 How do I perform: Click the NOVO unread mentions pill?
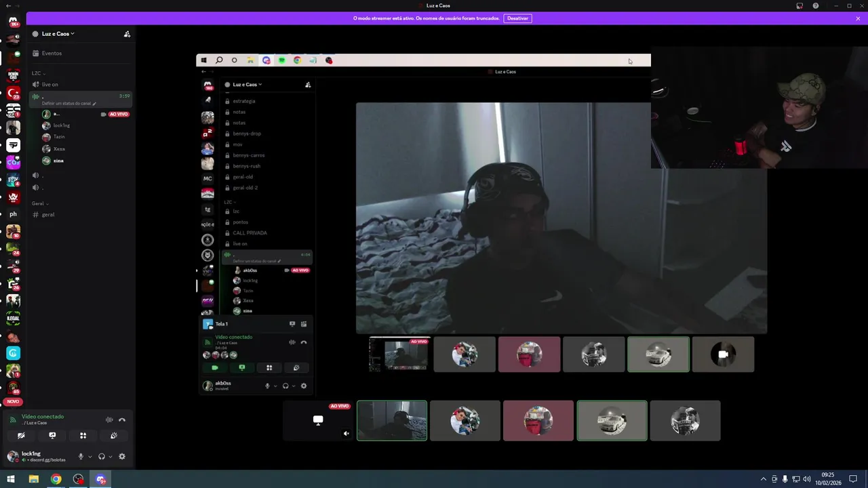click(13, 402)
